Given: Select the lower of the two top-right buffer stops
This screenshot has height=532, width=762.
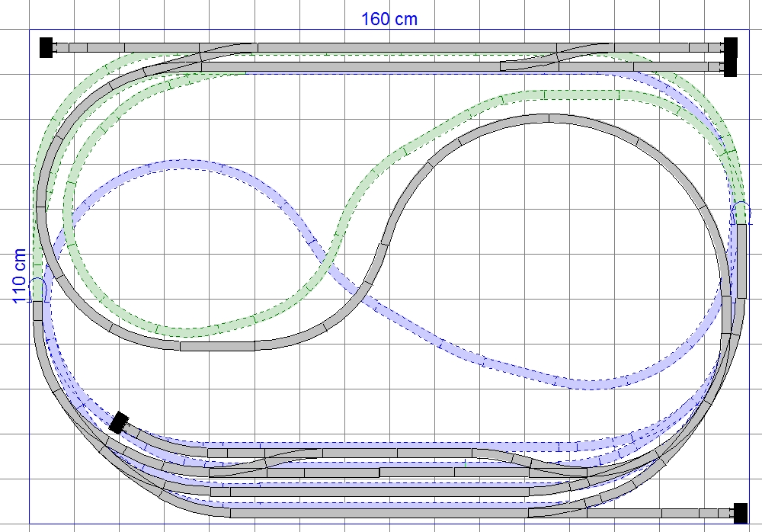Looking at the screenshot, I should click(731, 67).
